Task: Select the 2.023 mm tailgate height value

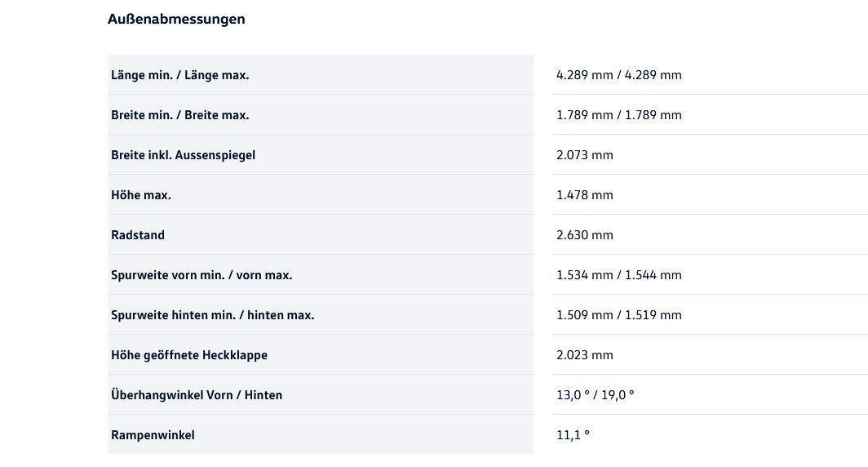Action: (x=584, y=355)
